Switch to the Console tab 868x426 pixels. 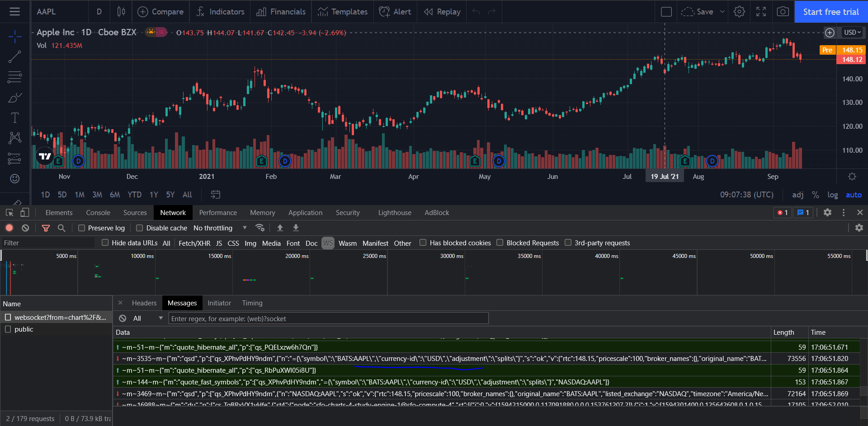pyautogui.click(x=98, y=213)
